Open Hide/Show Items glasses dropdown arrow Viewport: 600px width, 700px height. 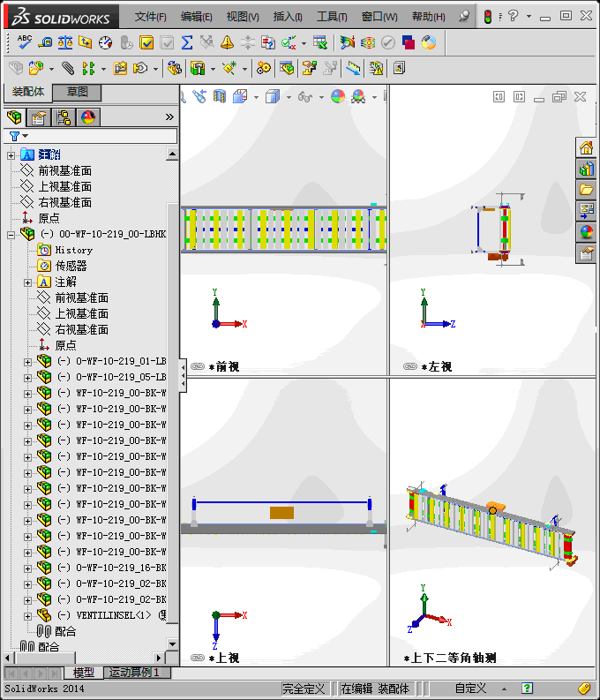(x=322, y=97)
